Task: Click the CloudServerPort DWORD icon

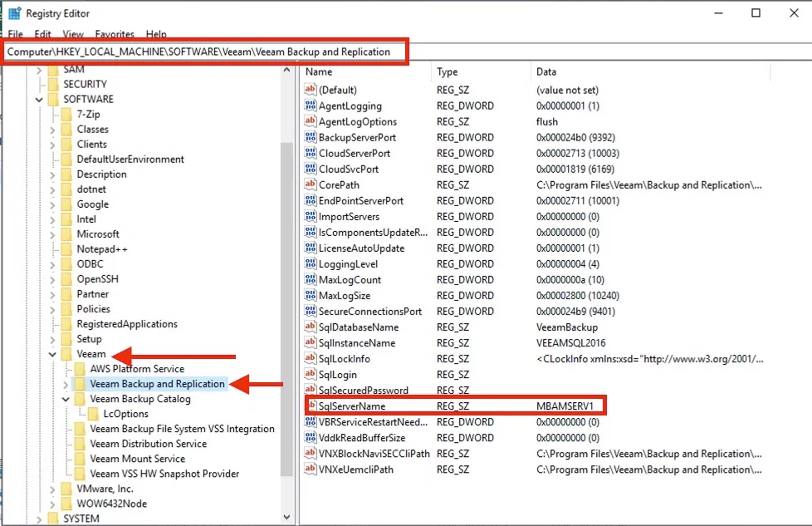Action: 311,153
